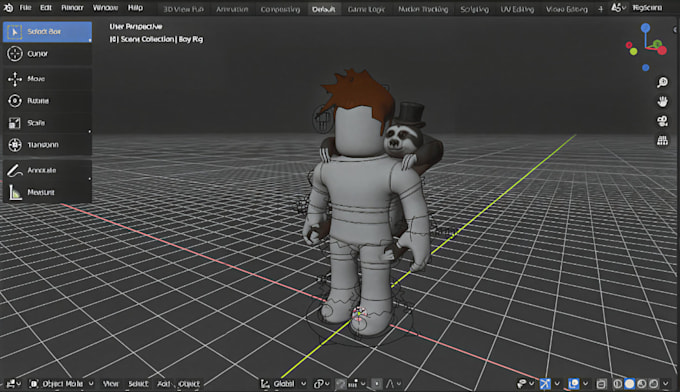Toggle viewport overlays display
The image size is (680, 392).
[x=573, y=384]
